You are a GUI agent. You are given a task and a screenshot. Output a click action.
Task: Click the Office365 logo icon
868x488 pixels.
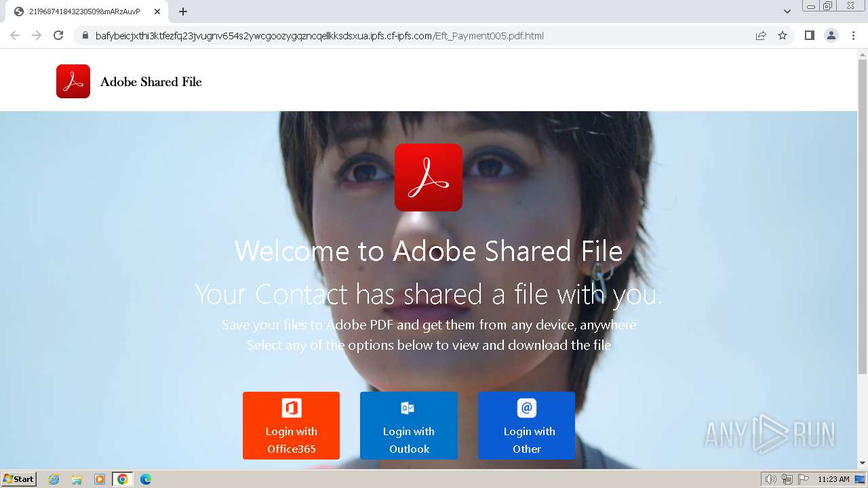click(x=292, y=408)
